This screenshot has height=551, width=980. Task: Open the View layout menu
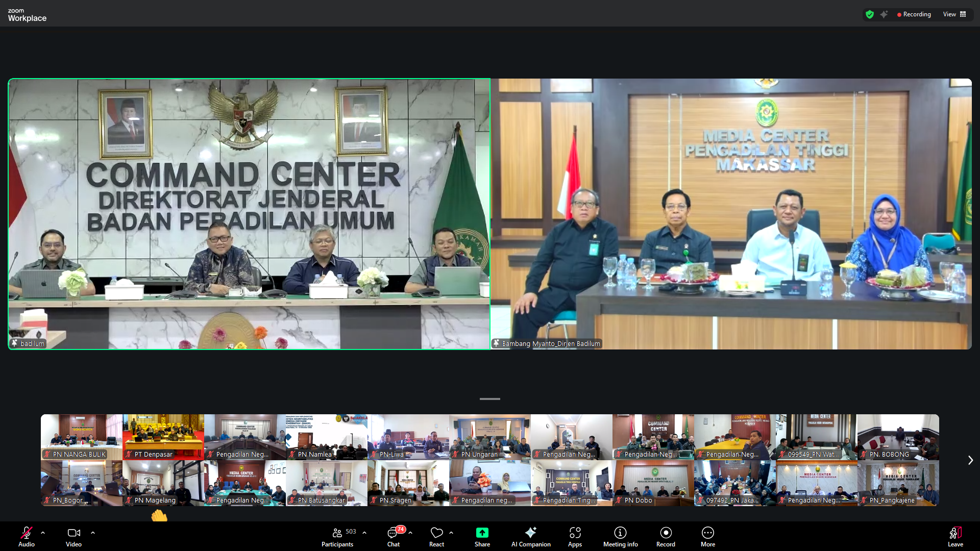point(954,14)
